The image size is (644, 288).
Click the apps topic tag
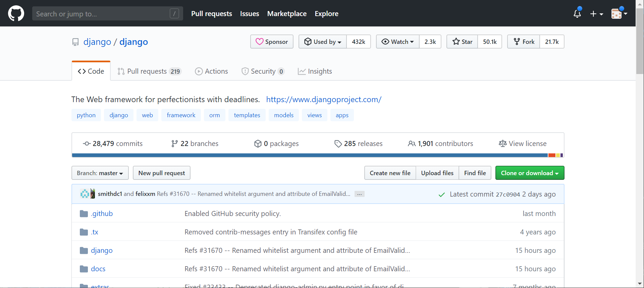342,115
